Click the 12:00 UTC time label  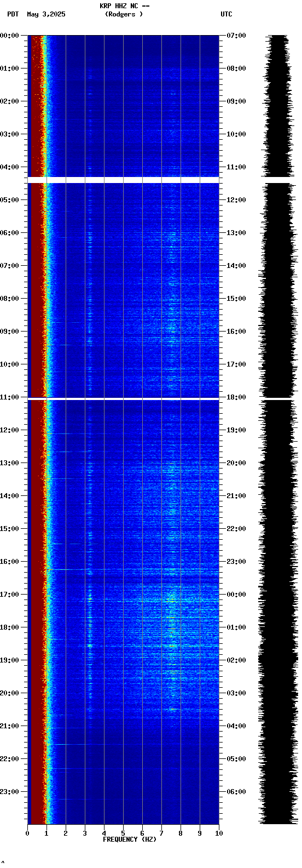coord(236,200)
